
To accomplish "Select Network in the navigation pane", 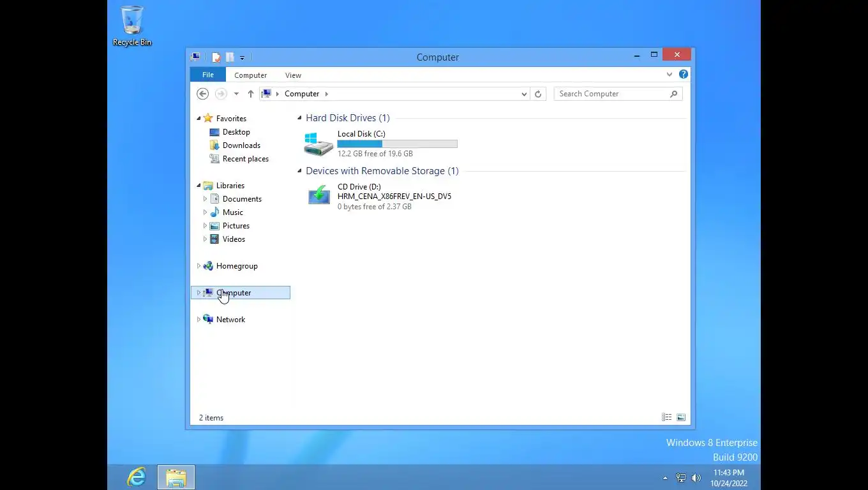I will 230,320.
